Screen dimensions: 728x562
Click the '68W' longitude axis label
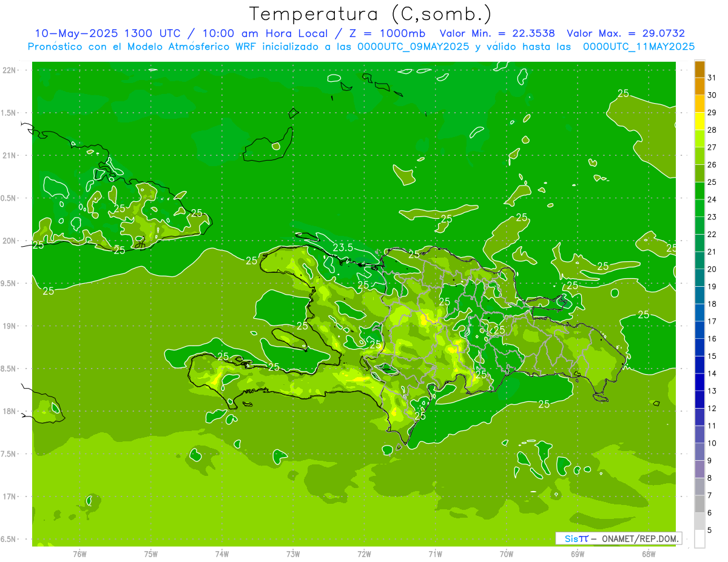pyautogui.click(x=649, y=554)
